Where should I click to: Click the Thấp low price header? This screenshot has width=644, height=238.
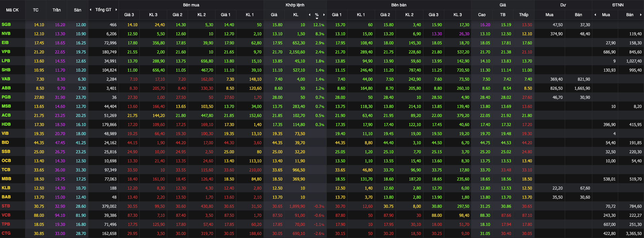[x=524, y=15]
